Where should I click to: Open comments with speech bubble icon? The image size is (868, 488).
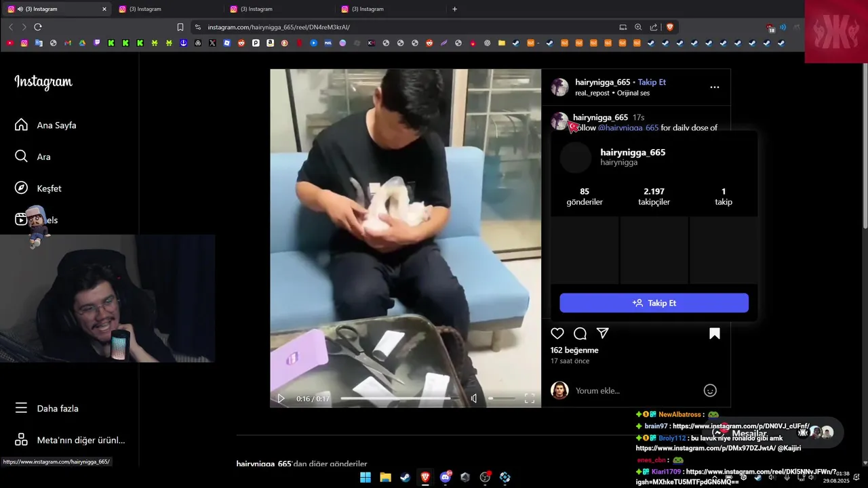click(580, 333)
